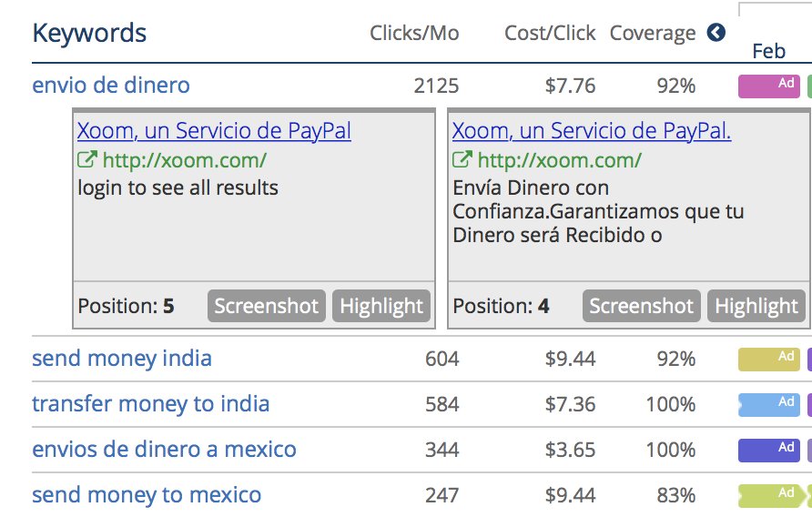812x517 pixels.
Task: Open 'Xoom, un Servicio de PayPal' ad title in Position 5
Action: (214, 131)
